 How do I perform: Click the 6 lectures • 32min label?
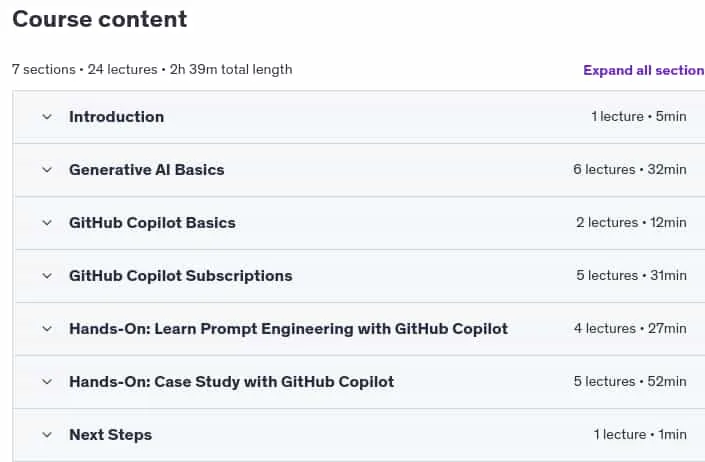tap(630, 169)
